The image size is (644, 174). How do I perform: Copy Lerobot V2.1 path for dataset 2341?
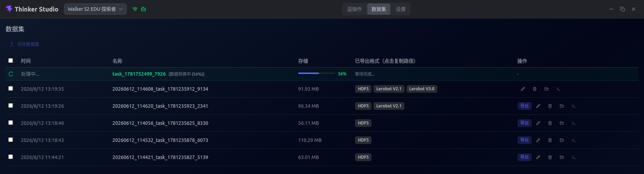[389, 106]
